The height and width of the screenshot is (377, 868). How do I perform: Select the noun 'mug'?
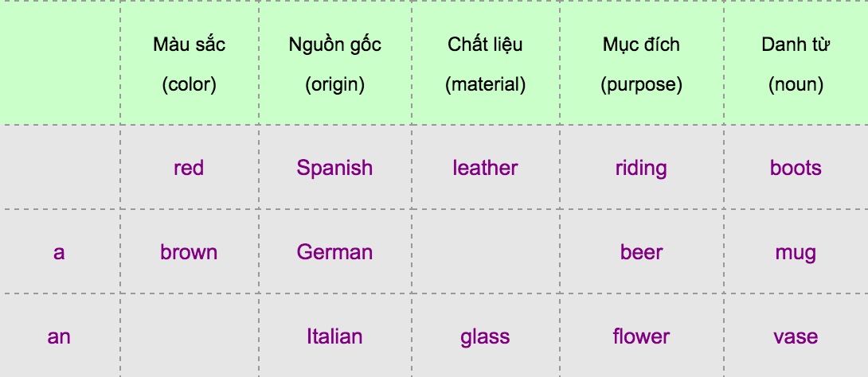[796, 252]
